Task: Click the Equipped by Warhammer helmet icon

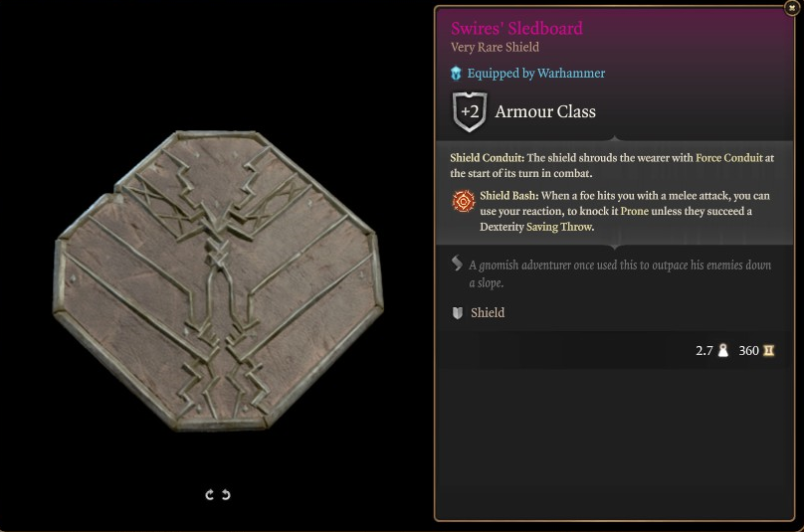Action: coord(456,74)
